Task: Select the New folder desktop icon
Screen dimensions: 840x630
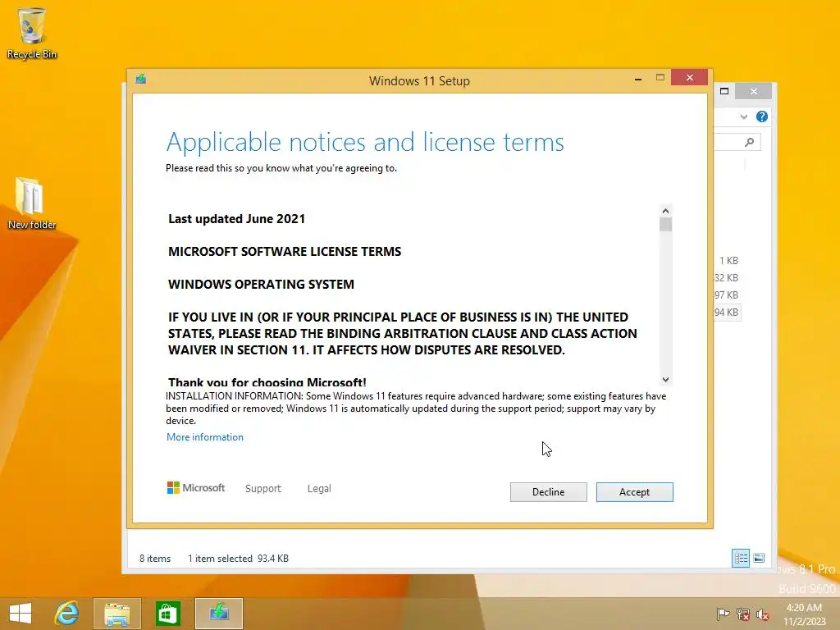Action: point(32,203)
